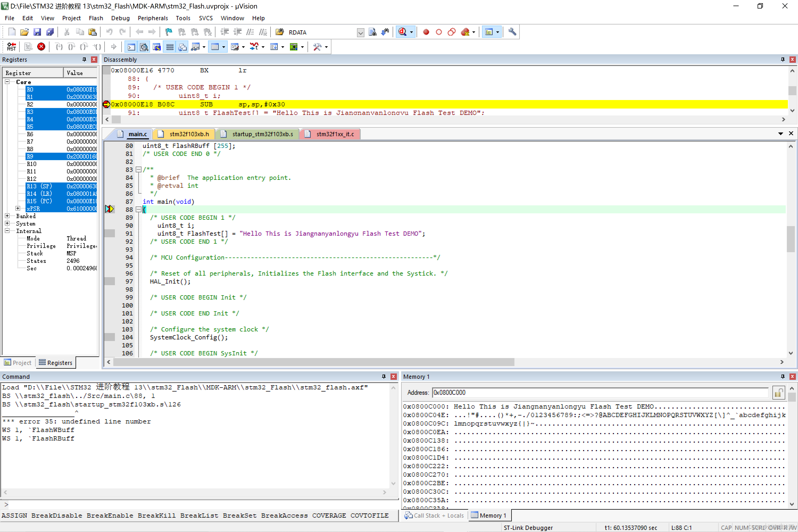Click the Incremental Find icon
Image resolution: width=798 pixels, height=532 pixels.
pos(385,32)
